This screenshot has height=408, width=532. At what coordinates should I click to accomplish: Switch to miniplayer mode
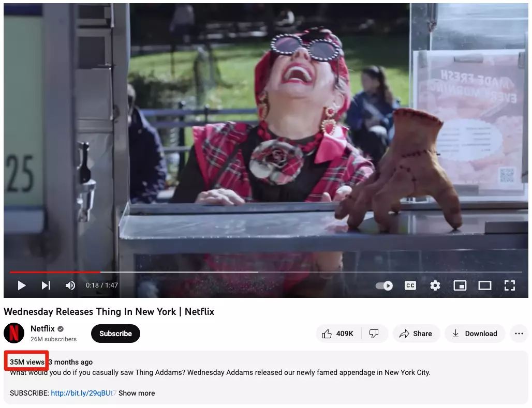pos(460,285)
